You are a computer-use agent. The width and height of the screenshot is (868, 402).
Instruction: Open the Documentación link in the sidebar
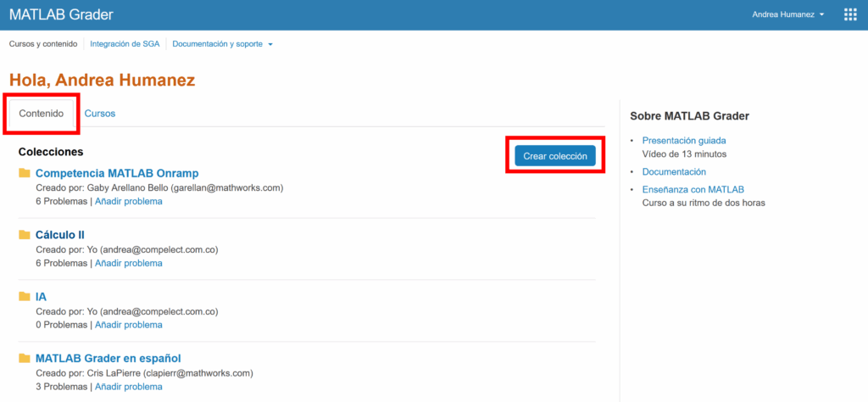(x=674, y=171)
